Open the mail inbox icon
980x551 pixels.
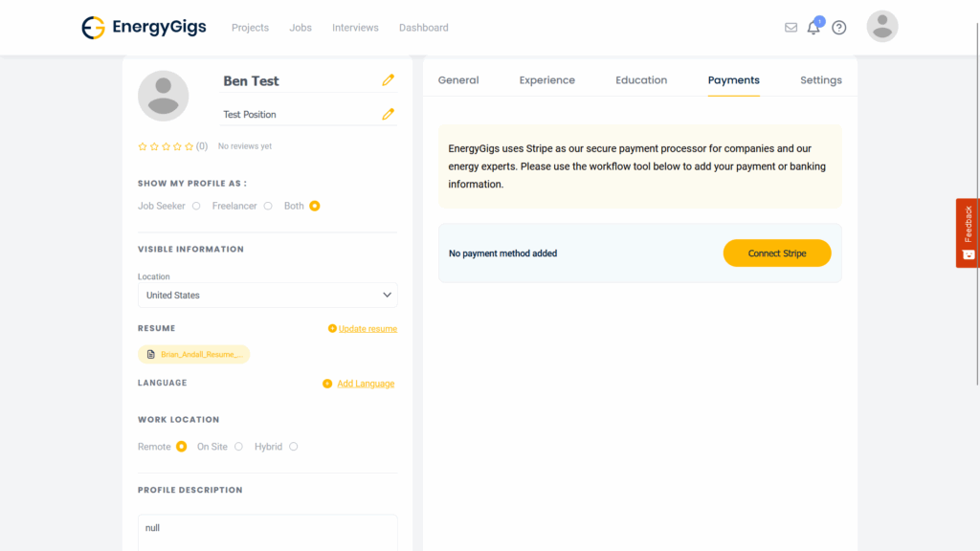pos(791,28)
